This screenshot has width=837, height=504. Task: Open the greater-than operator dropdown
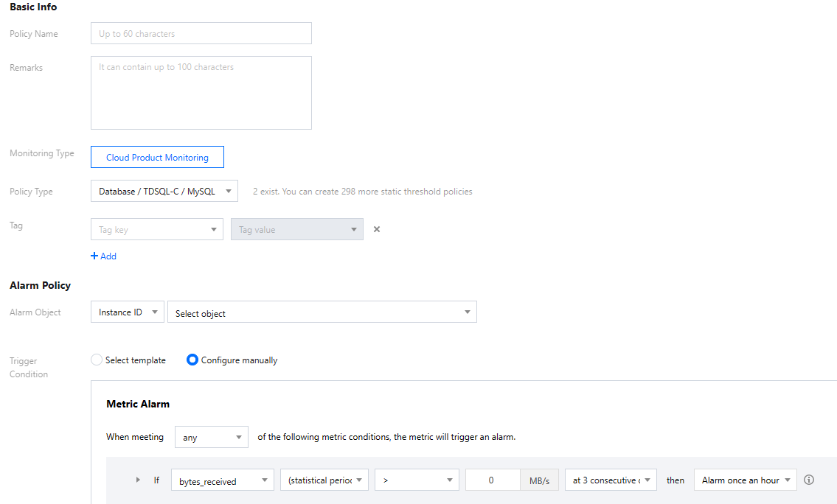pyautogui.click(x=417, y=480)
